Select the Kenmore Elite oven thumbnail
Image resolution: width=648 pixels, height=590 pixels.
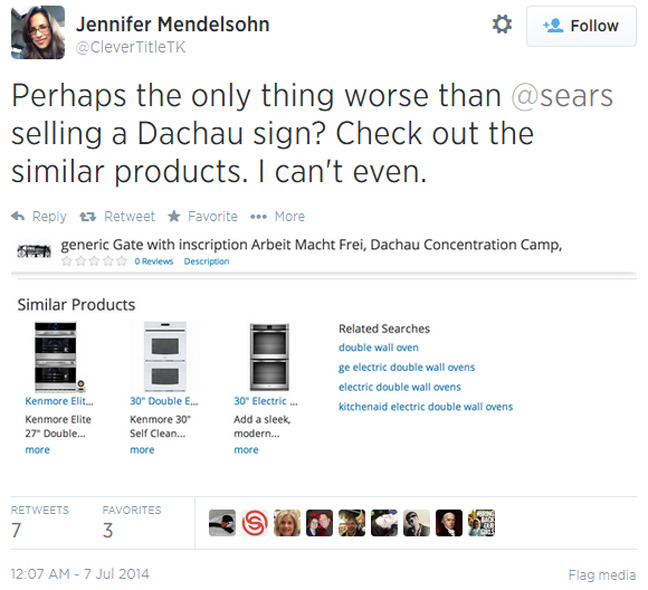59,356
